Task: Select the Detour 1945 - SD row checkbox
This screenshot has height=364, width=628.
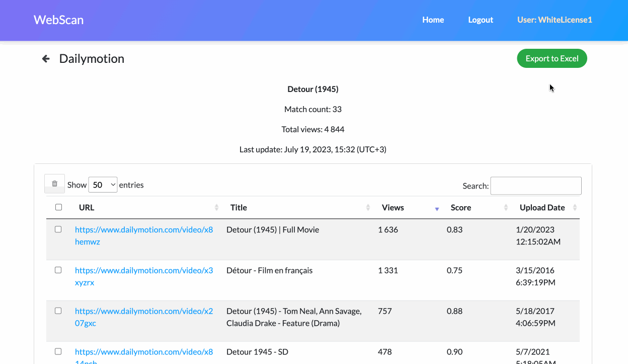Action: point(58,351)
